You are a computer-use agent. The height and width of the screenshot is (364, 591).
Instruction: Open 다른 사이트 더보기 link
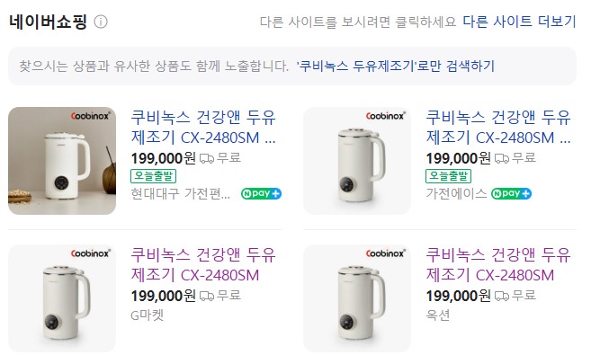[x=519, y=22]
